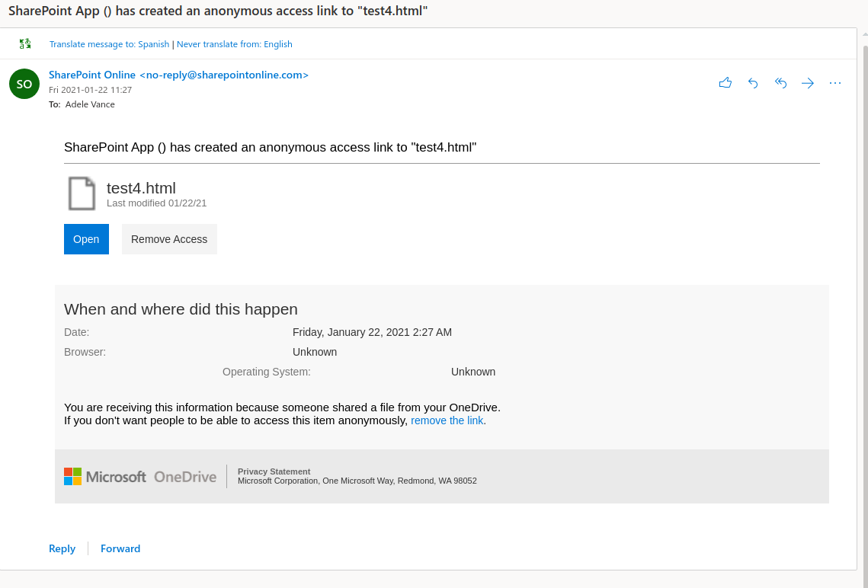The height and width of the screenshot is (588, 868).
Task: Click the Microsoft four-color logo
Action: pyautogui.click(x=72, y=476)
